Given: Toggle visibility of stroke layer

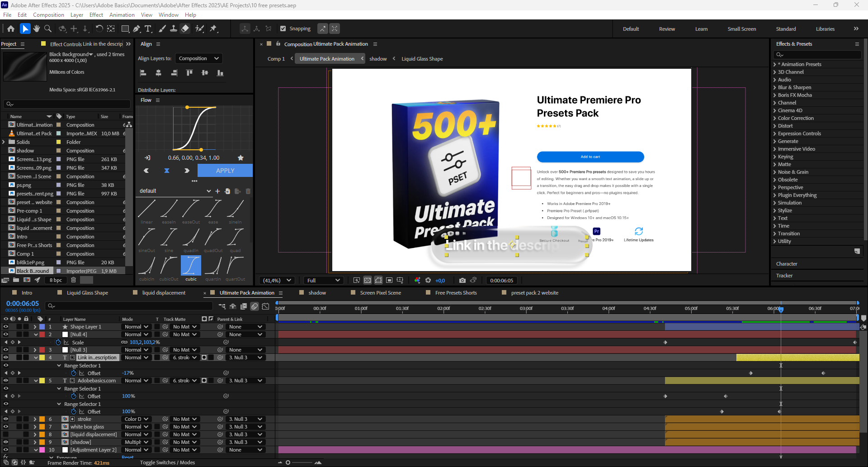Looking at the screenshot, I should tap(6, 419).
